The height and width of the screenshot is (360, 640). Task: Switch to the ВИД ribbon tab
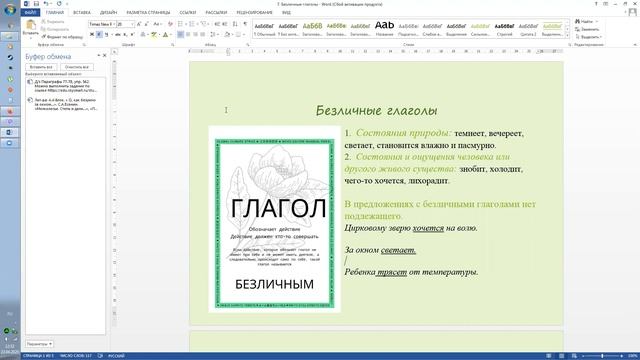[286, 13]
